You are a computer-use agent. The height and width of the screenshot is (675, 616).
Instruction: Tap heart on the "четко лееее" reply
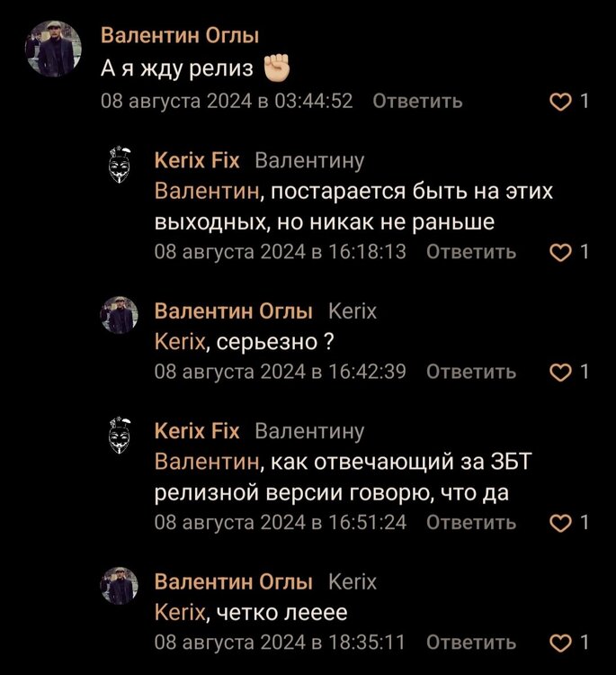[560, 642]
